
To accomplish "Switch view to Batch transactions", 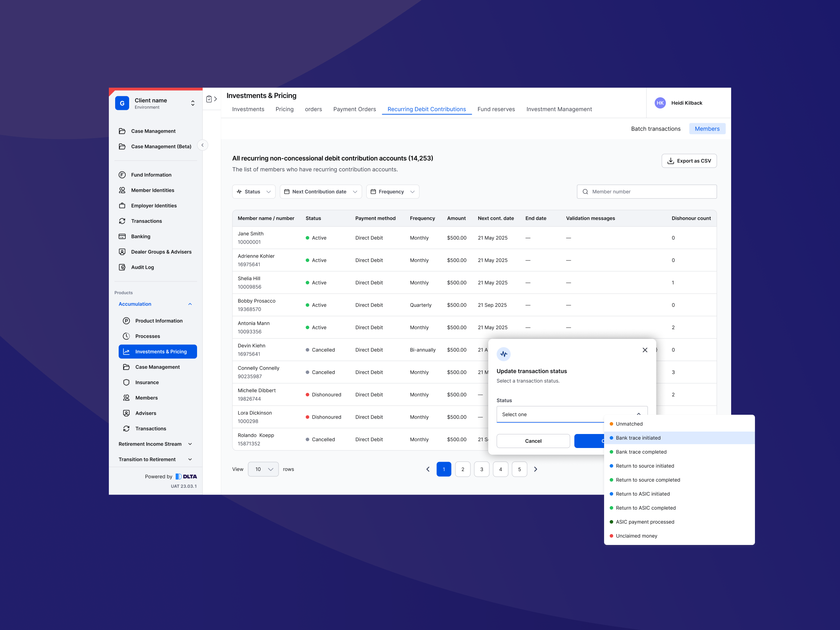I will [656, 129].
